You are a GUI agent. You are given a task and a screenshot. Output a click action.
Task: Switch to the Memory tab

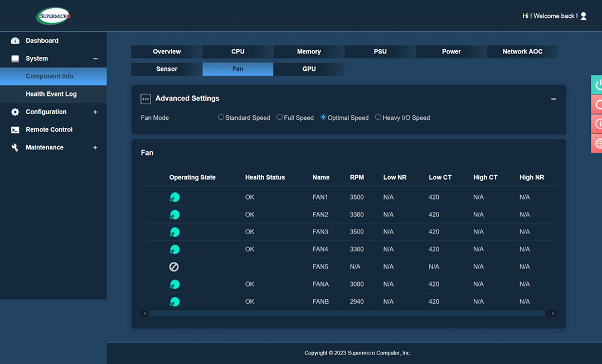click(309, 51)
